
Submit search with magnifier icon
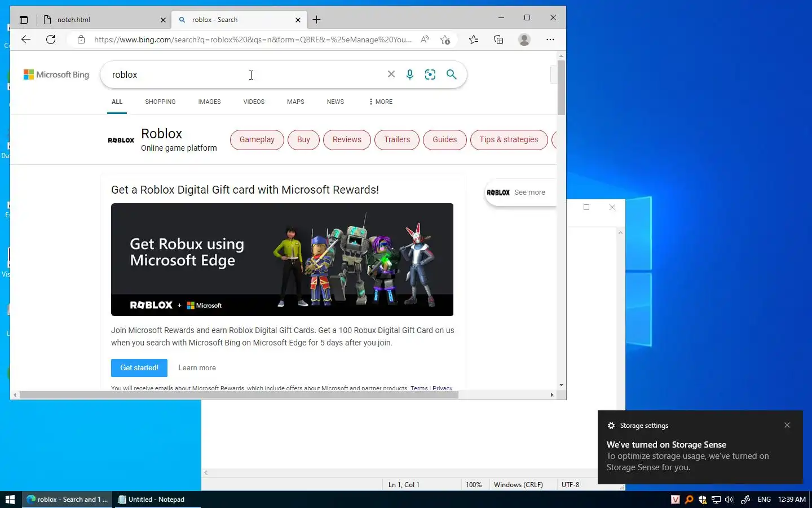click(452, 75)
